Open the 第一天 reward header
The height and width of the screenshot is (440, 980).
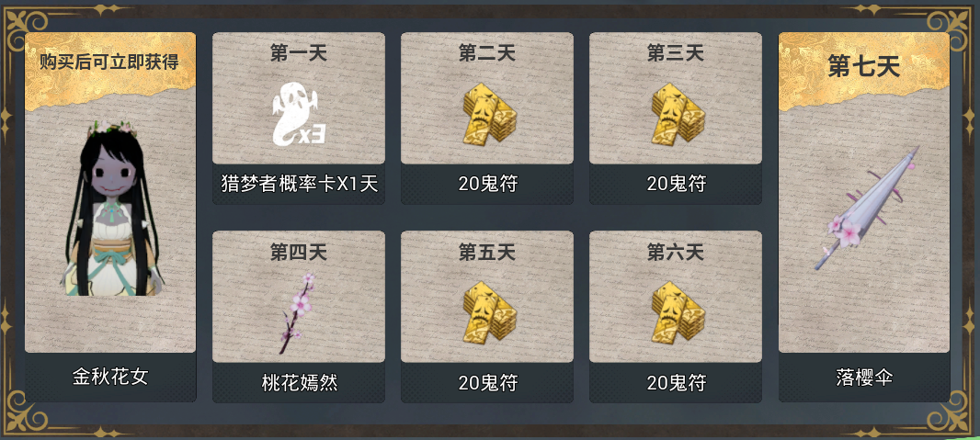(x=299, y=53)
